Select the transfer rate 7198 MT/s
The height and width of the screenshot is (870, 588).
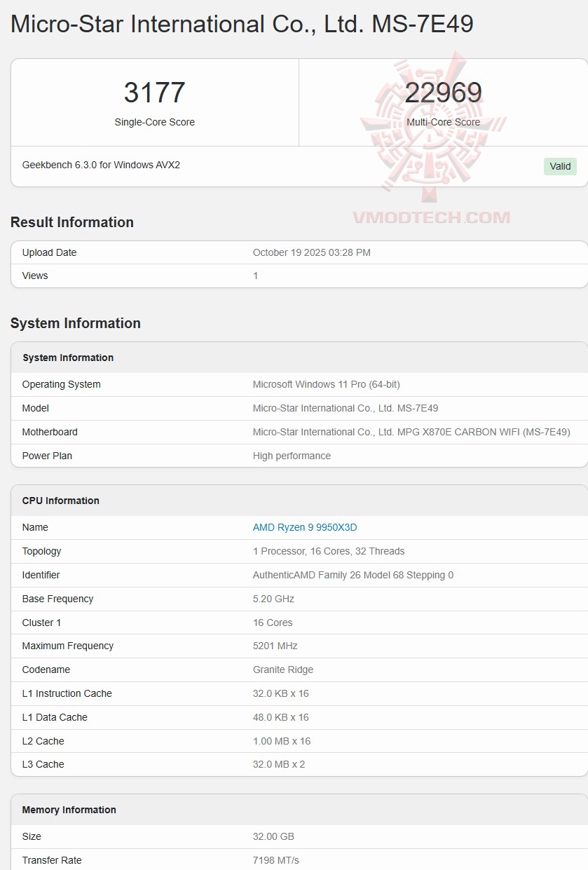tap(276, 860)
